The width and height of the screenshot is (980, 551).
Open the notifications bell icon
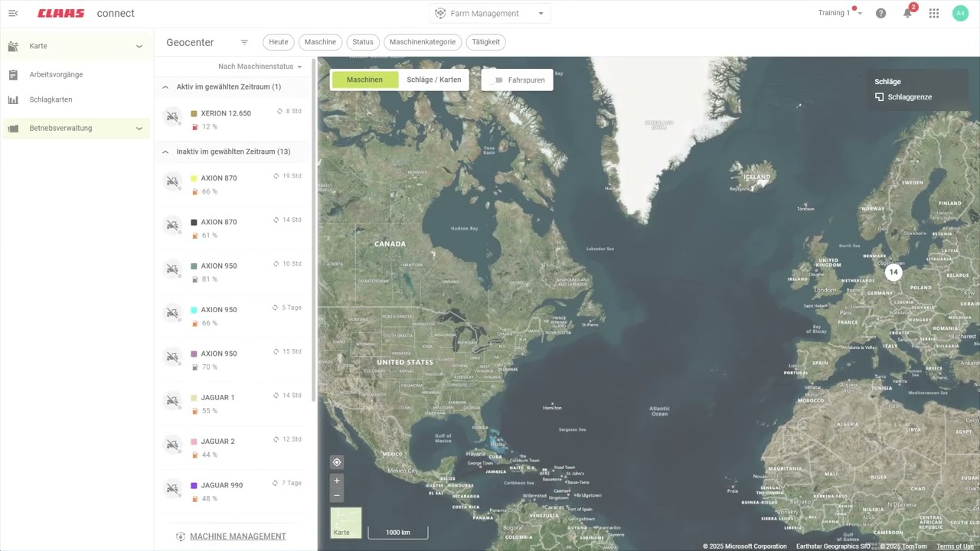pos(907,13)
